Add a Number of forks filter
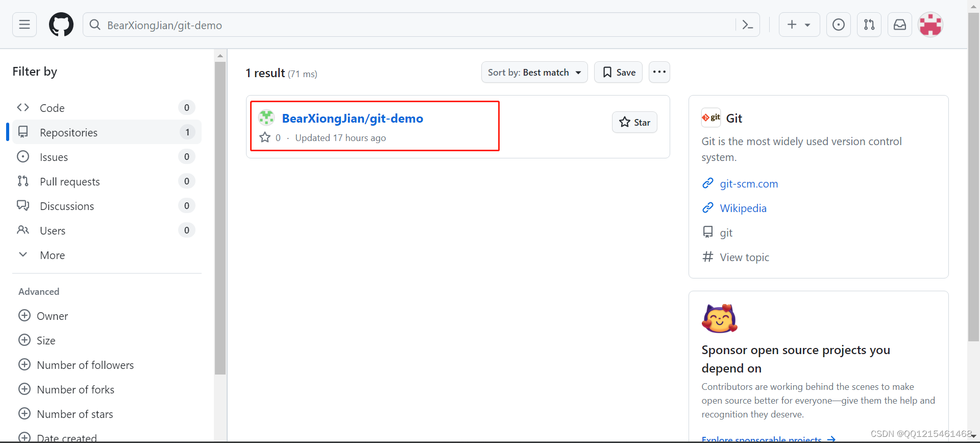The height and width of the screenshot is (443, 980). pos(66,389)
